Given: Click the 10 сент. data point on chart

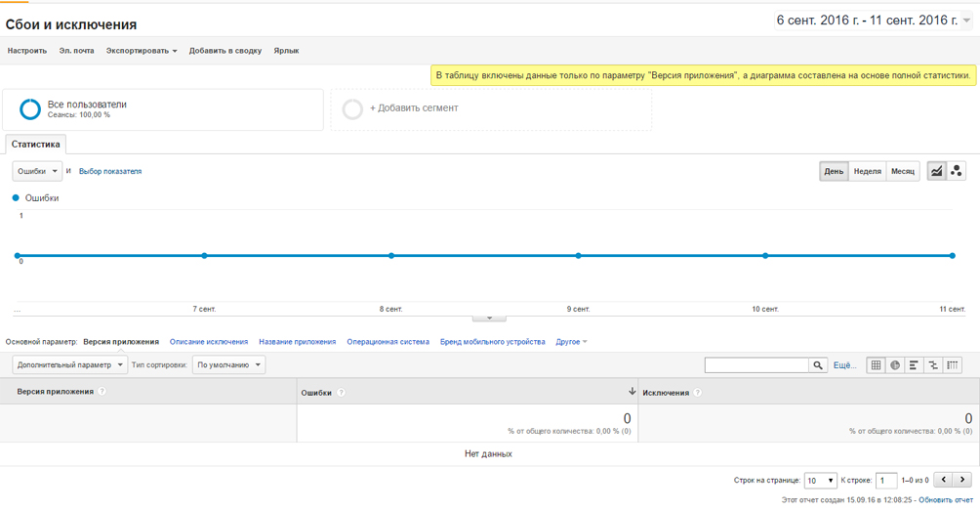Looking at the screenshot, I should click(x=765, y=255).
